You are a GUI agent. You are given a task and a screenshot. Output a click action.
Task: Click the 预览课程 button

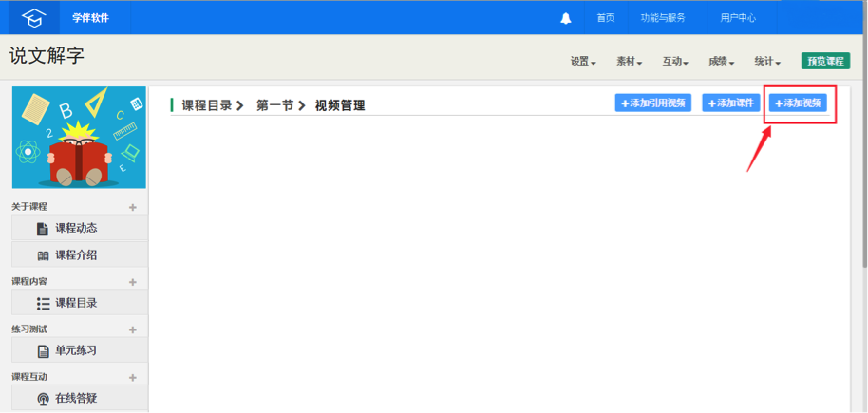[825, 62]
